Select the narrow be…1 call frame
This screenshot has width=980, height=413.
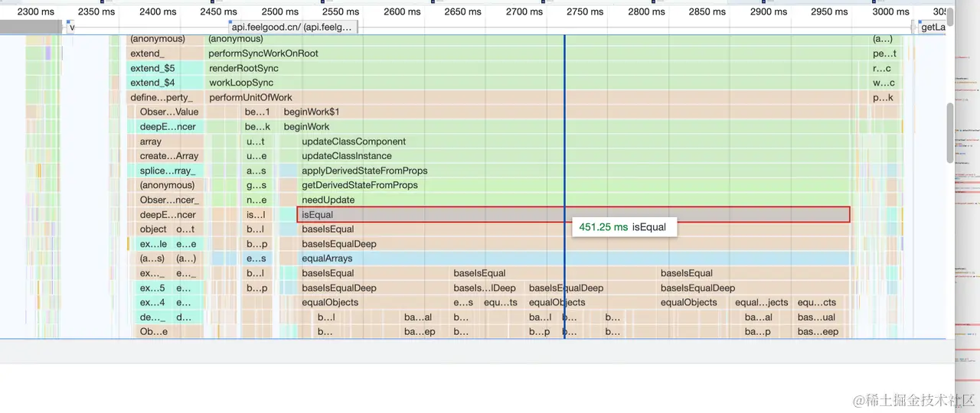[256, 112]
